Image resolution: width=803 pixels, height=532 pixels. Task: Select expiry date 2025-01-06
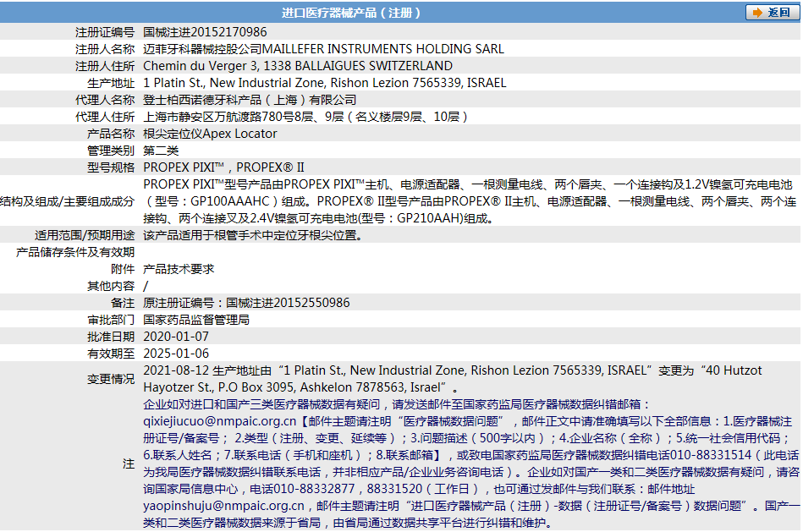(x=176, y=354)
